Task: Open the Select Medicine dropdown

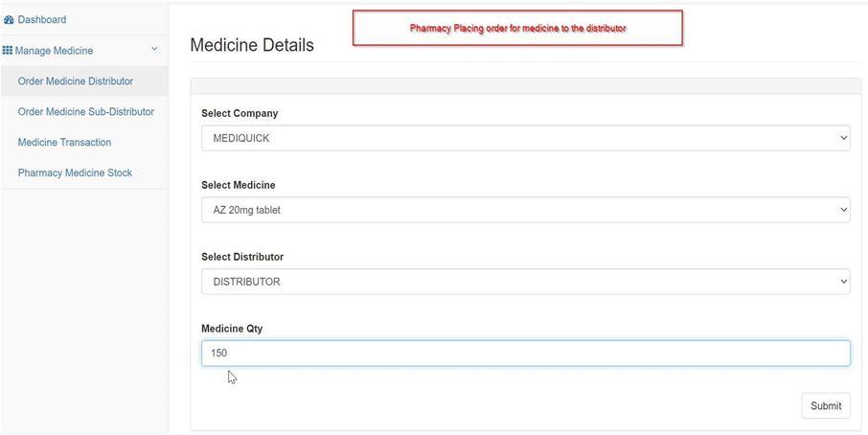Action: pyautogui.click(x=525, y=210)
